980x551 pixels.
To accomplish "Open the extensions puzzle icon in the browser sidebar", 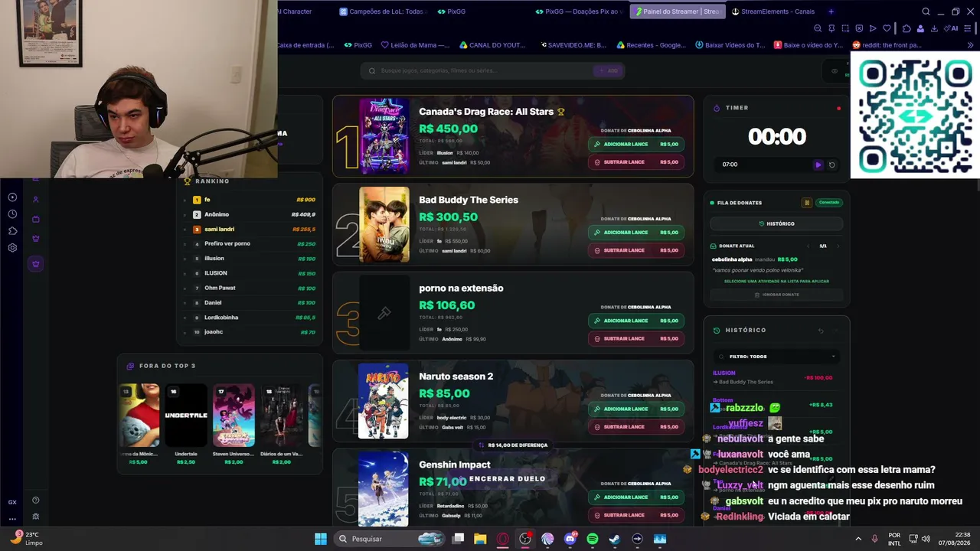I will [12, 231].
